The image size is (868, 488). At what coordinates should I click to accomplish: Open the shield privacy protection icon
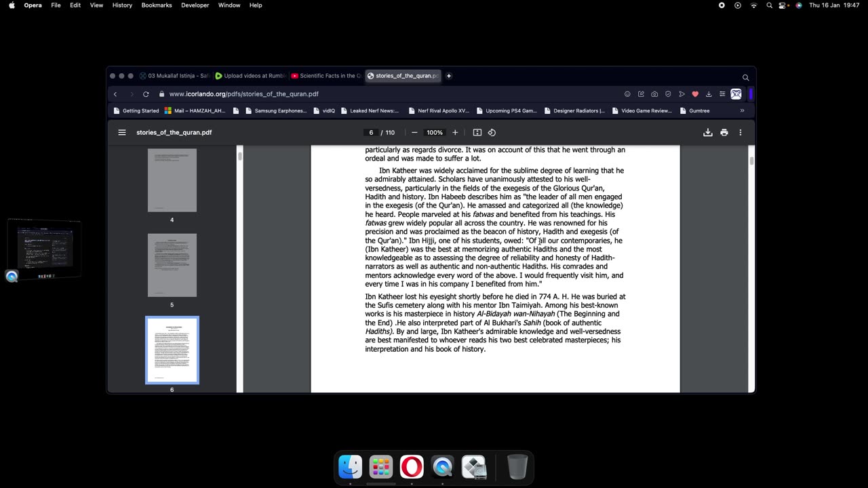[x=668, y=94]
